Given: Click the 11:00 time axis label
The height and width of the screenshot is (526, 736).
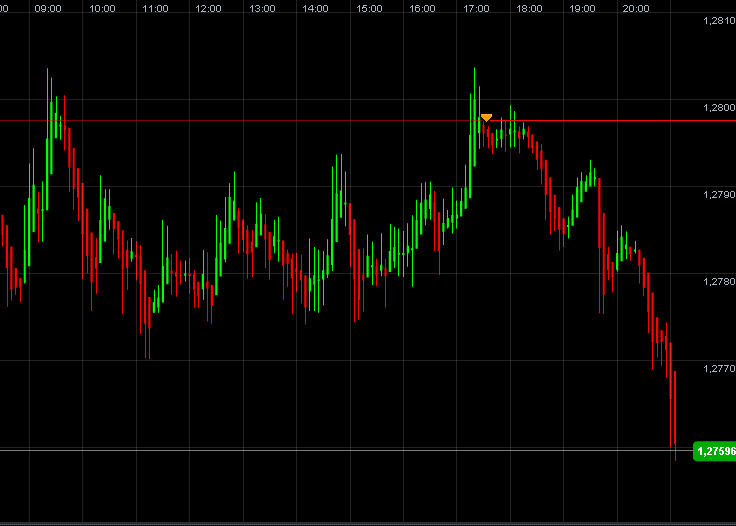Looking at the screenshot, I should 155,8.
